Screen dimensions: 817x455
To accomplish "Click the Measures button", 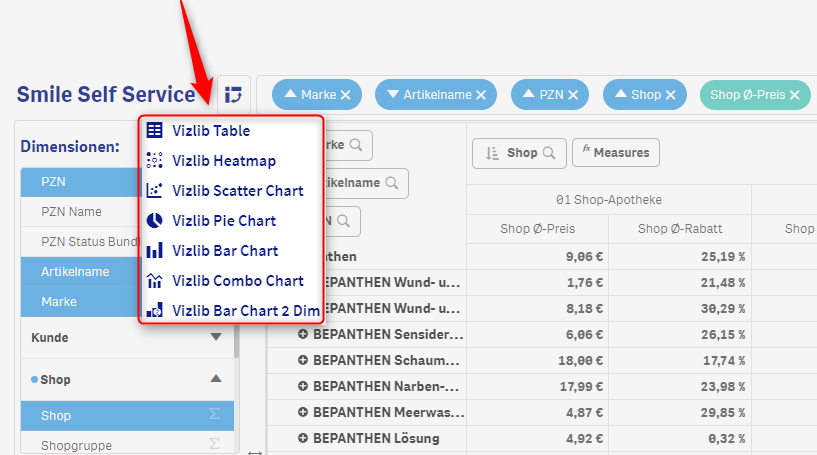I will [x=616, y=153].
